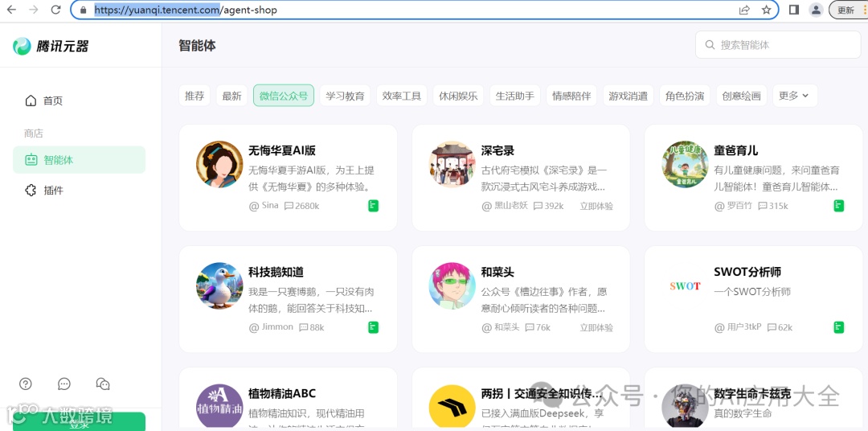Click the browser back arrow
Screen dimensions: 868x431
tap(11, 10)
